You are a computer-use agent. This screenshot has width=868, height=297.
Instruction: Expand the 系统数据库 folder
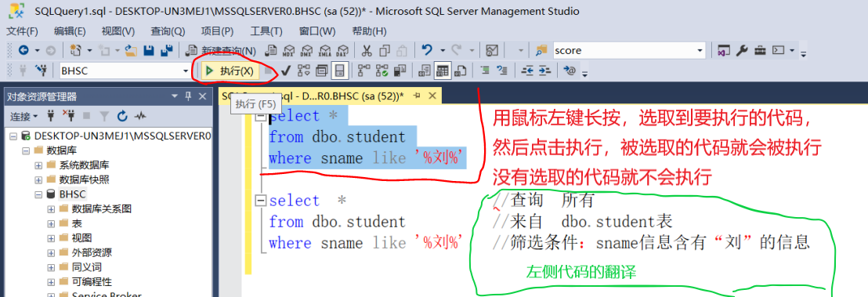click(38, 165)
